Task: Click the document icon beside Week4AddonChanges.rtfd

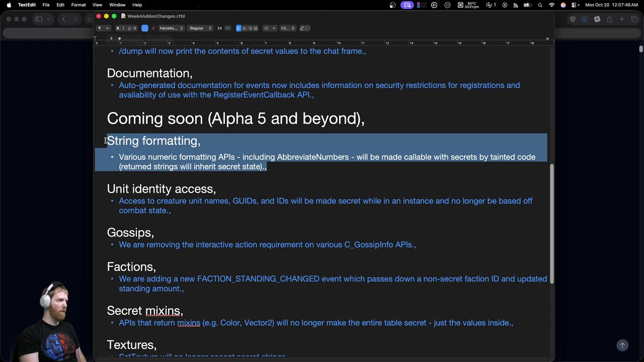Action: click(x=123, y=16)
